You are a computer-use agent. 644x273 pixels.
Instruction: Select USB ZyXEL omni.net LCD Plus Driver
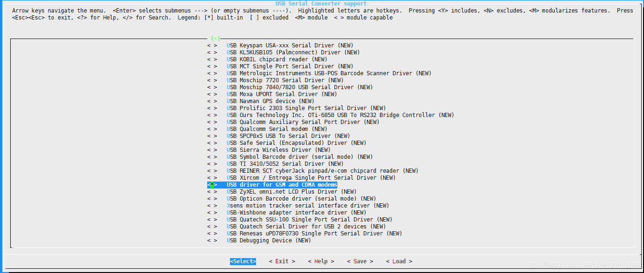(x=292, y=192)
